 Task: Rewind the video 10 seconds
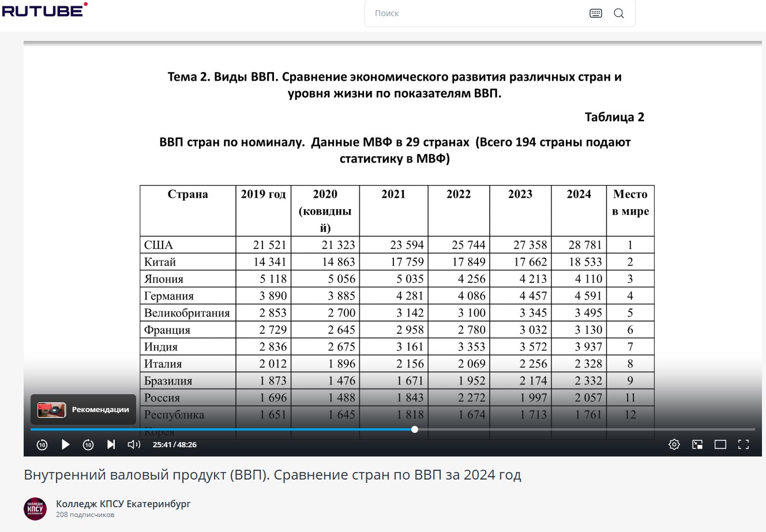point(42,444)
